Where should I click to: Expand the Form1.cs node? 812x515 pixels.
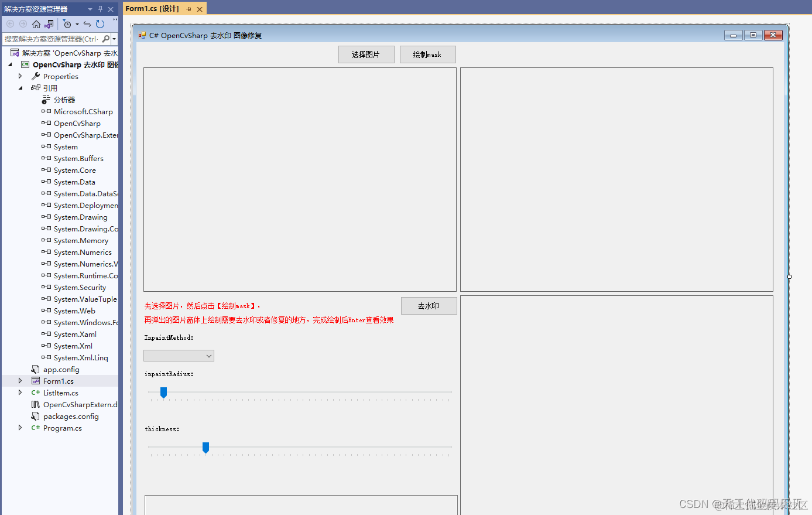click(20, 381)
